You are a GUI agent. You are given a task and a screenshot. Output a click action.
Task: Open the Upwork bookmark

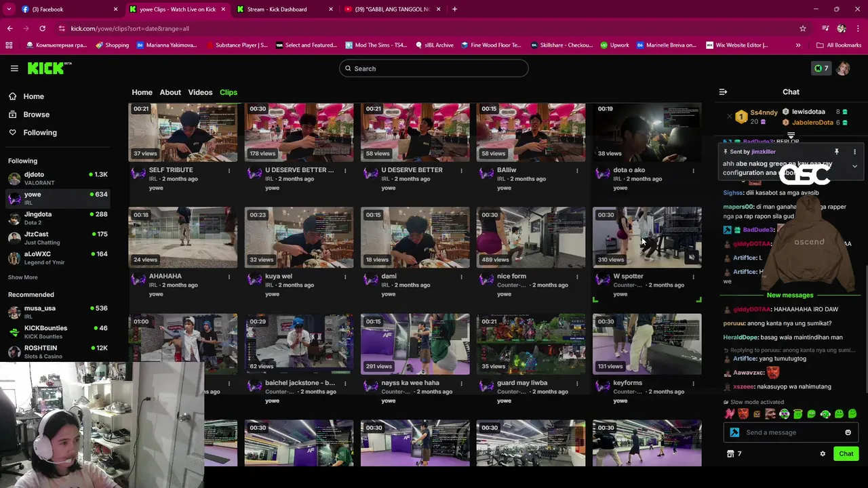point(614,45)
